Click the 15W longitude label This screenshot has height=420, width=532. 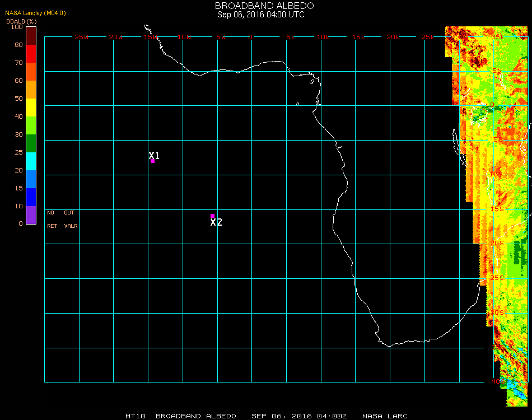(x=150, y=37)
